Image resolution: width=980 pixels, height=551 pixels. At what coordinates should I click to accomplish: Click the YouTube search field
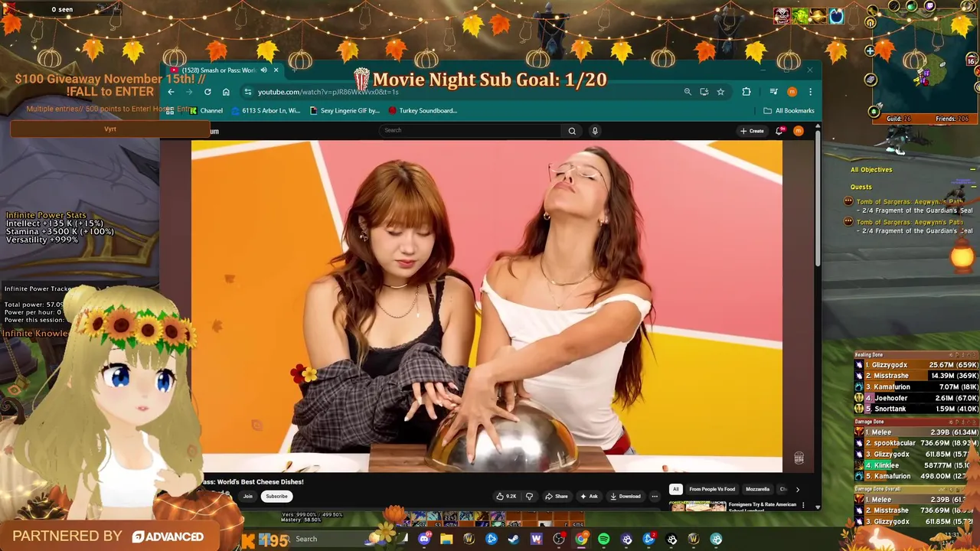pos(471,130)
